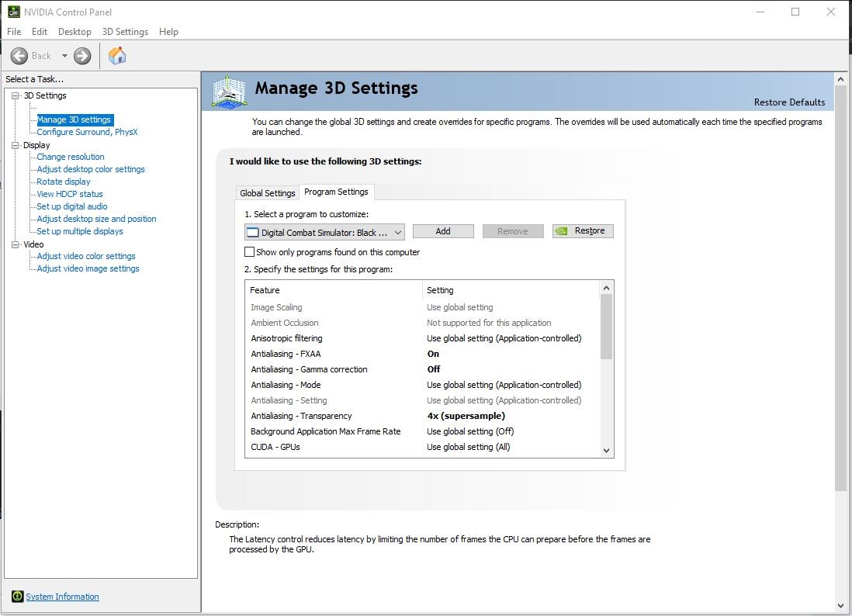Collapse the Display tree node
Screen dimensions: 852x616
click(x=16, y=145)
